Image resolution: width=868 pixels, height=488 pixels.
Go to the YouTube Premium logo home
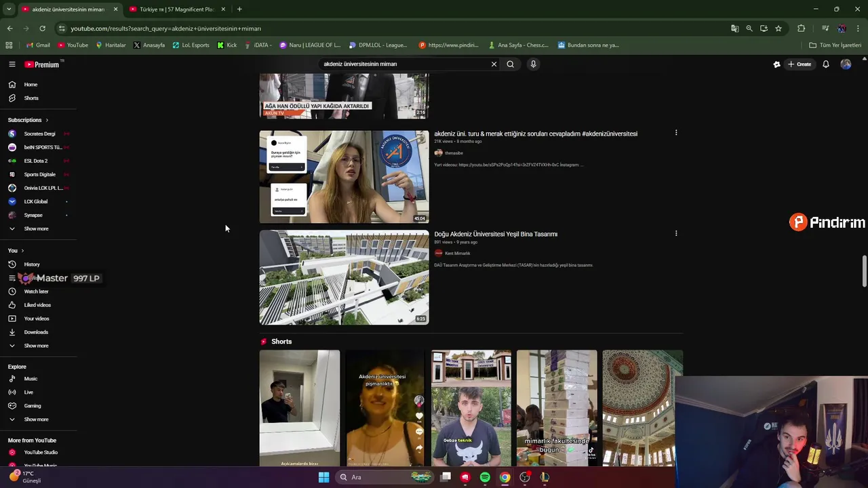point(42,64)
